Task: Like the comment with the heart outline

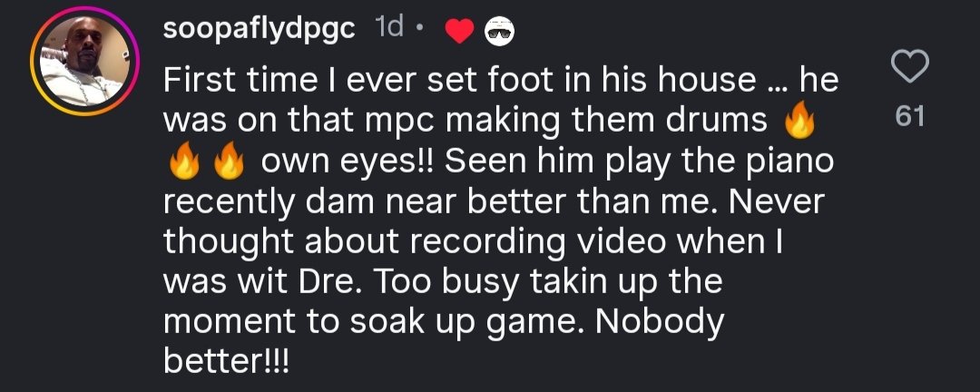Action: 909,68
